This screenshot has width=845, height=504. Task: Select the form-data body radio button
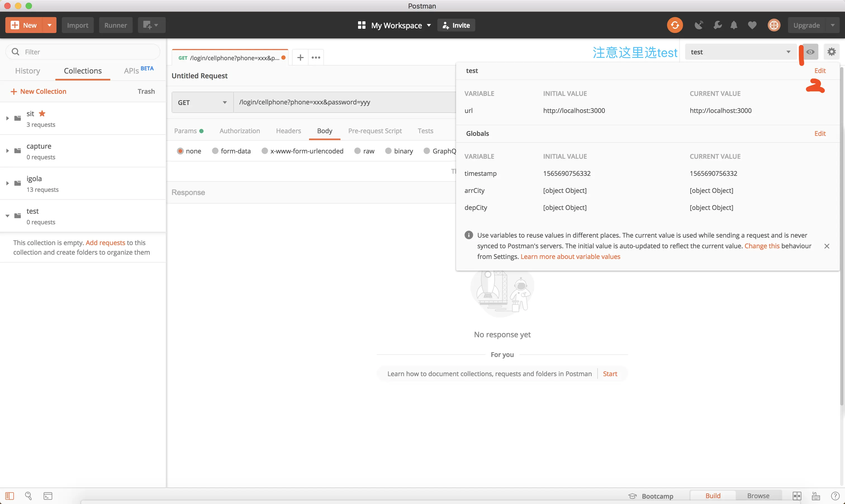pyautogui.click(x=215, y=151)
